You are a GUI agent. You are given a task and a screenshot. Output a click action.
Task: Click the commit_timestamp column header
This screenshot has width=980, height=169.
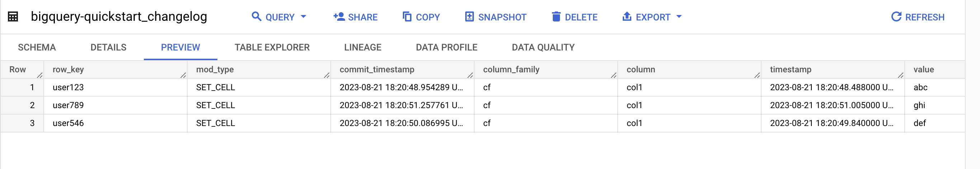[x=377, y=69]
